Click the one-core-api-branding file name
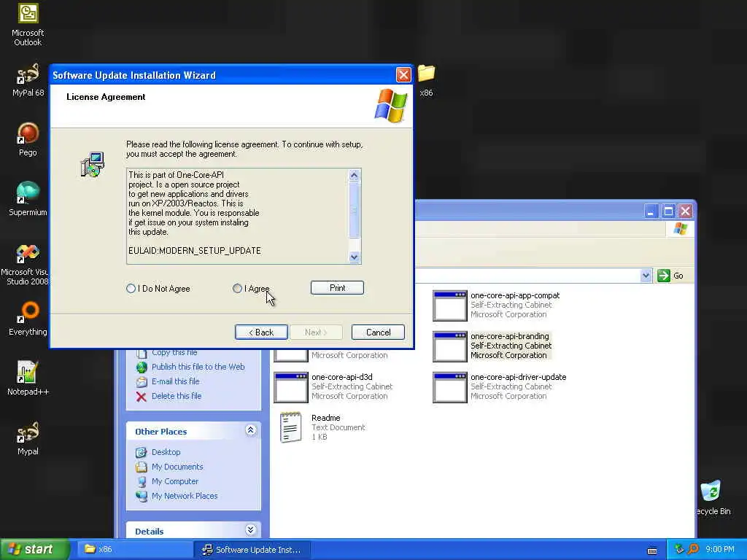 [x=510, y=336]
